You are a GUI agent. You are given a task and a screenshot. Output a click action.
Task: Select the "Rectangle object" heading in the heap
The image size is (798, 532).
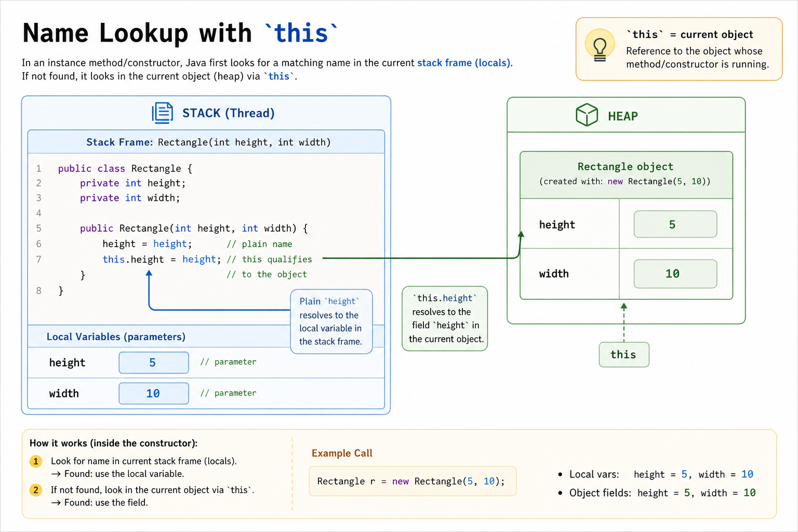coord(626,167)
